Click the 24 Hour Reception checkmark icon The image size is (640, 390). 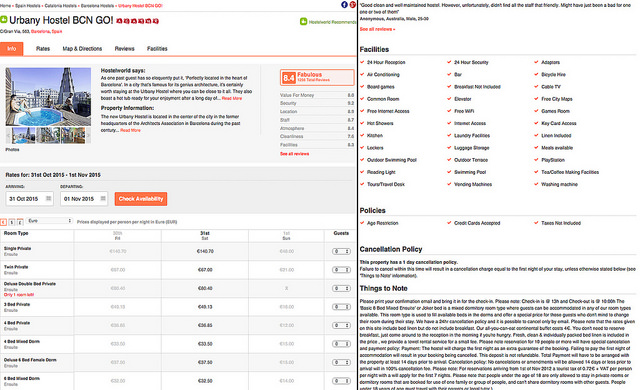(x=362, y=62)
